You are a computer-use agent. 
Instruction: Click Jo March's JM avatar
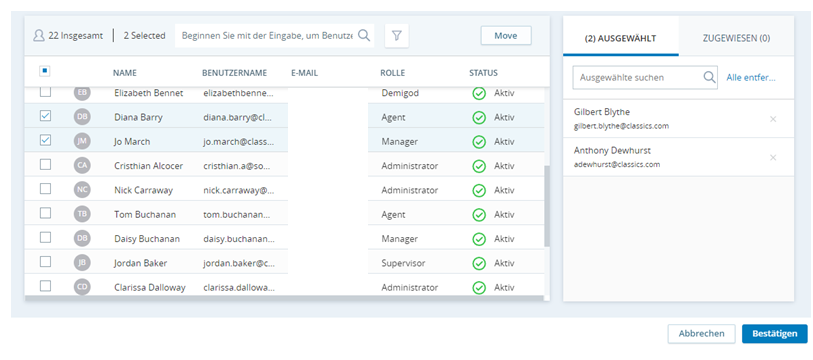(x=82, y=141)
